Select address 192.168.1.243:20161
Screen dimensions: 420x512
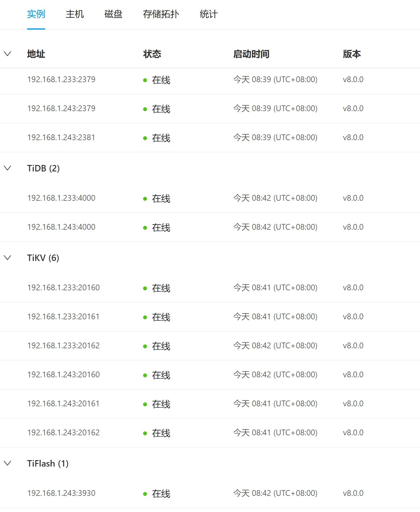point(63,404)
